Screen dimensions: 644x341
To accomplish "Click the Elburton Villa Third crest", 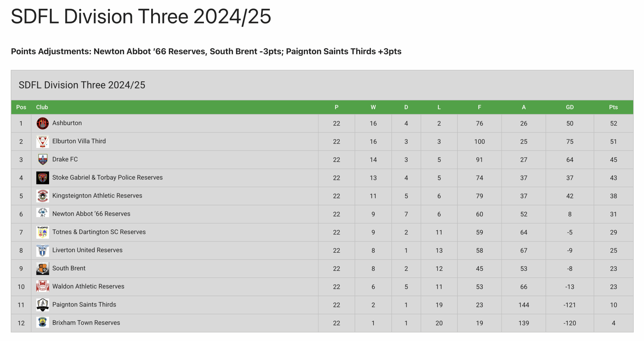I will (x=43, y=141).
